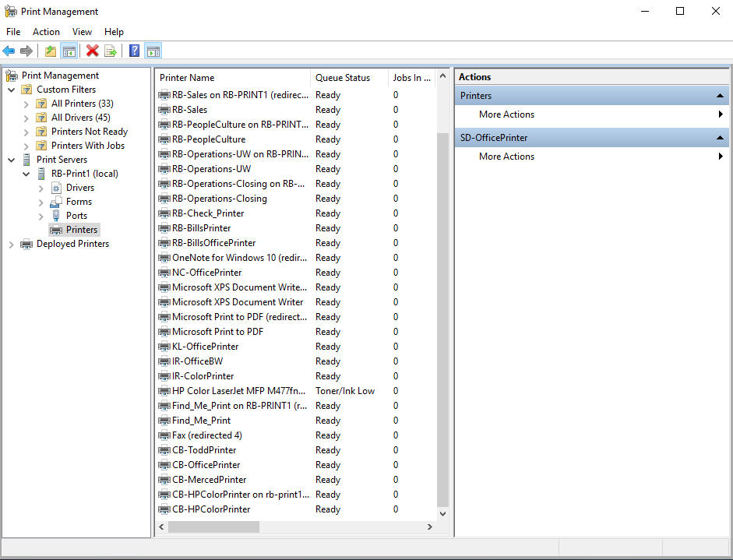Click printer icon beside CB-ToddPrinter
This screenshot has height=560, width=733.
pos(164,450)
